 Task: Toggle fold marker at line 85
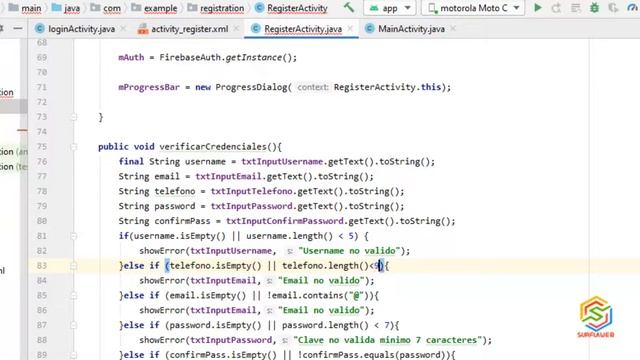tap(73, 296)
